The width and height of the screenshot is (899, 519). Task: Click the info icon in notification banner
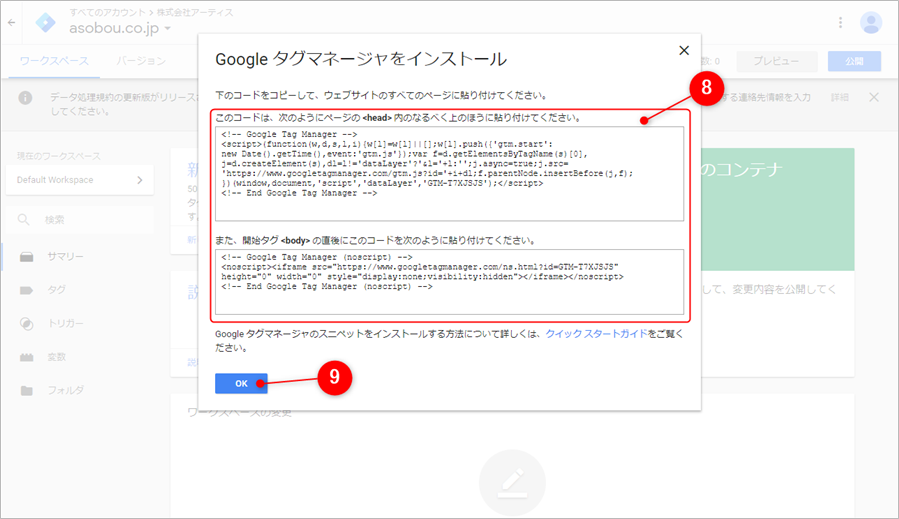click(x=25, y=97)
